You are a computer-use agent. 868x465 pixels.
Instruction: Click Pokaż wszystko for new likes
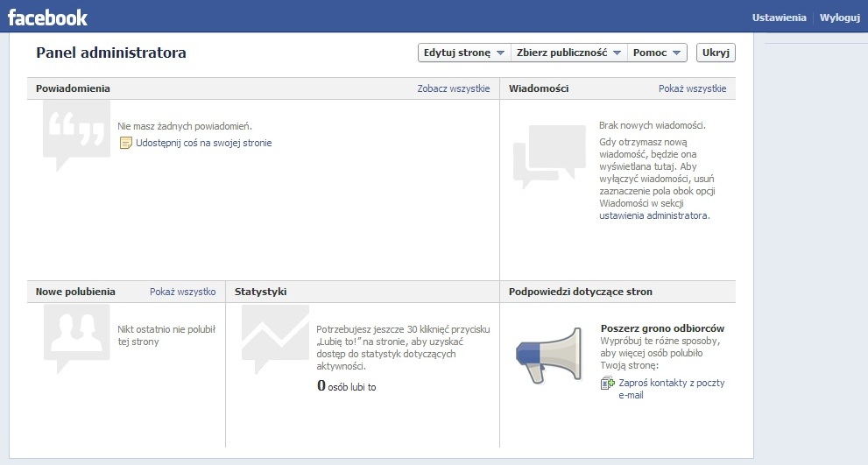point(182,292)
